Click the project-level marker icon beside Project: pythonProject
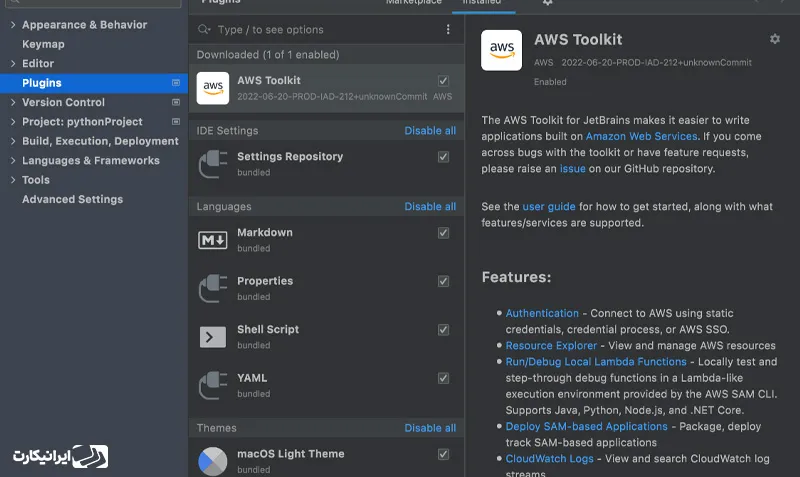800x477 pixels. coord(176,121)
